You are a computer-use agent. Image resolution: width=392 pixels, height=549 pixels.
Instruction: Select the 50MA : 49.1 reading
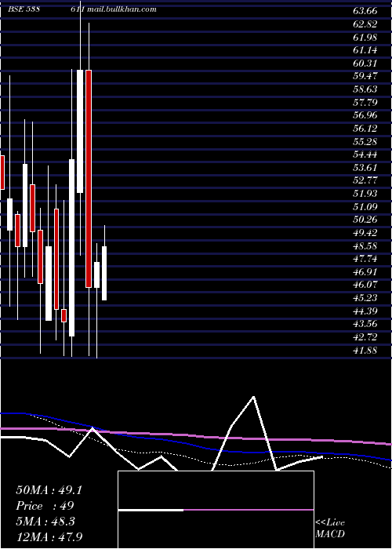[x=49, y=490]
